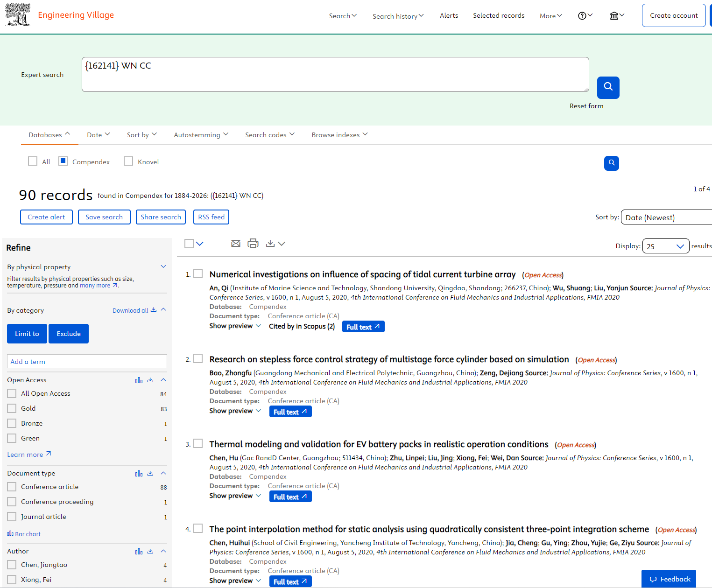
Task: Click Download all categories icon link
Action: 134,310
